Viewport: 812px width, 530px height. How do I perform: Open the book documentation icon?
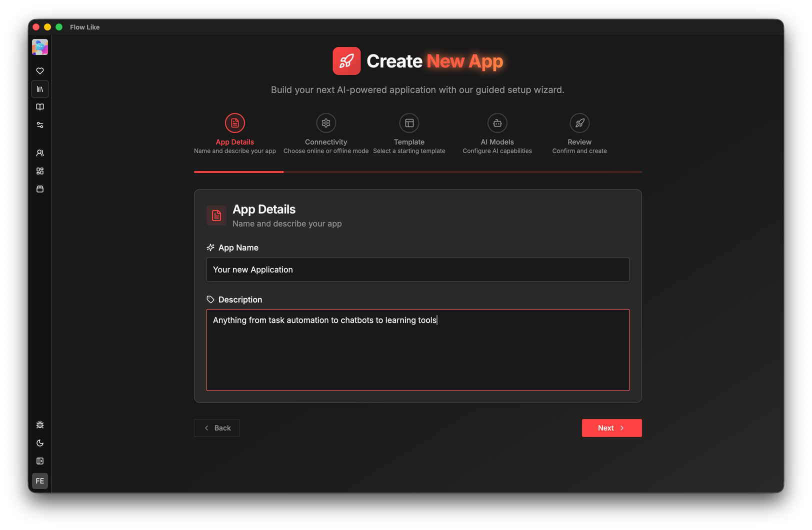click(40, 107)
